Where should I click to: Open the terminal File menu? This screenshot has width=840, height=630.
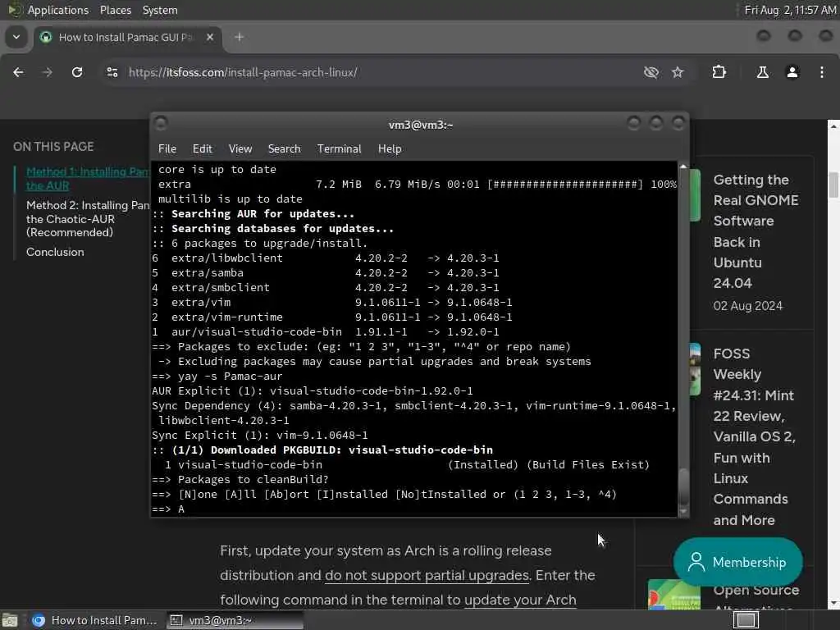coord(167,149)
